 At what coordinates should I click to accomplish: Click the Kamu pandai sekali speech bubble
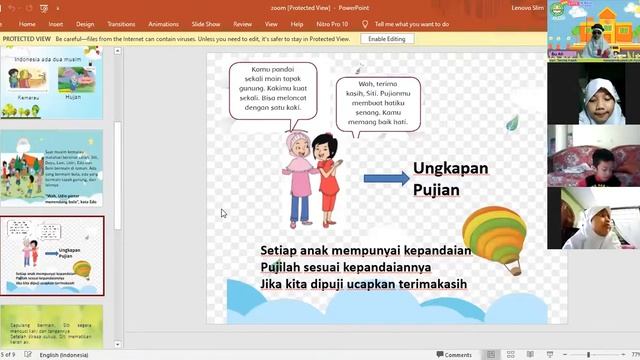click(x=273, y=91)
